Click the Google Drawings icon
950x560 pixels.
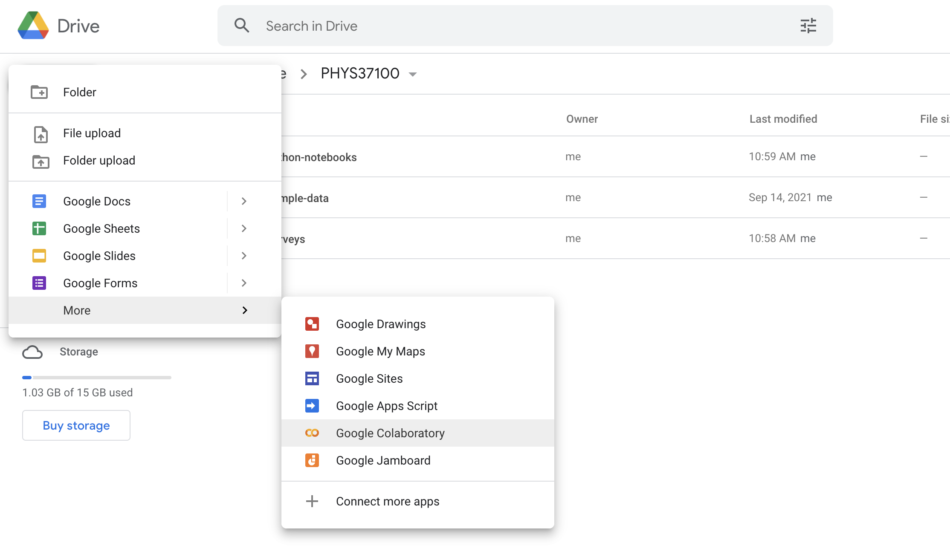[x=312, y=324]
